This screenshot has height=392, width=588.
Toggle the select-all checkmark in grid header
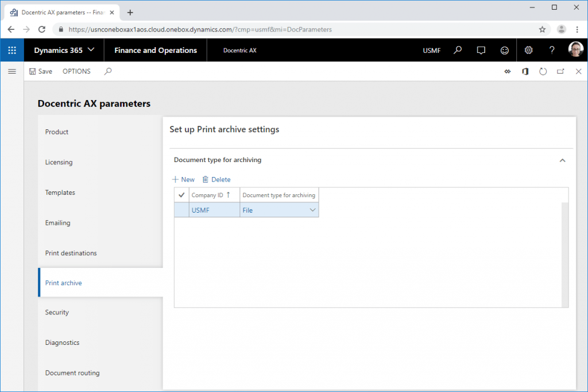point(181,195)
